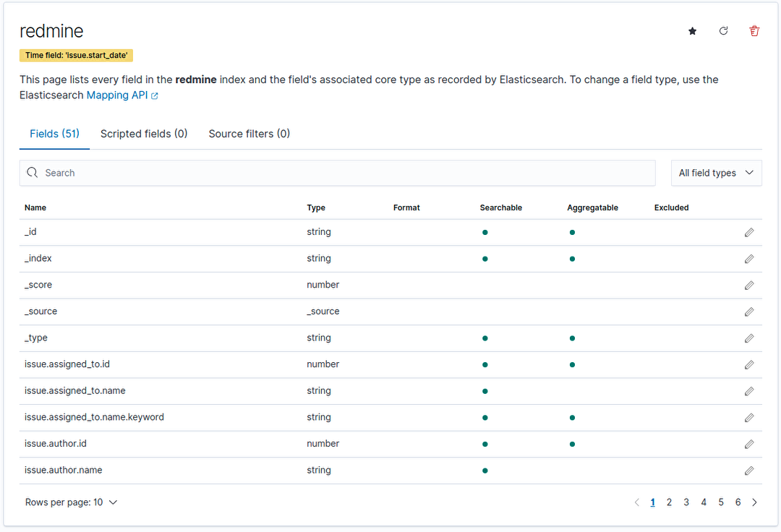The height and width of the screenshot is (532, 781).
Task: Click number type in _score row
Action: pyautogui.click(x=323, y=285)
